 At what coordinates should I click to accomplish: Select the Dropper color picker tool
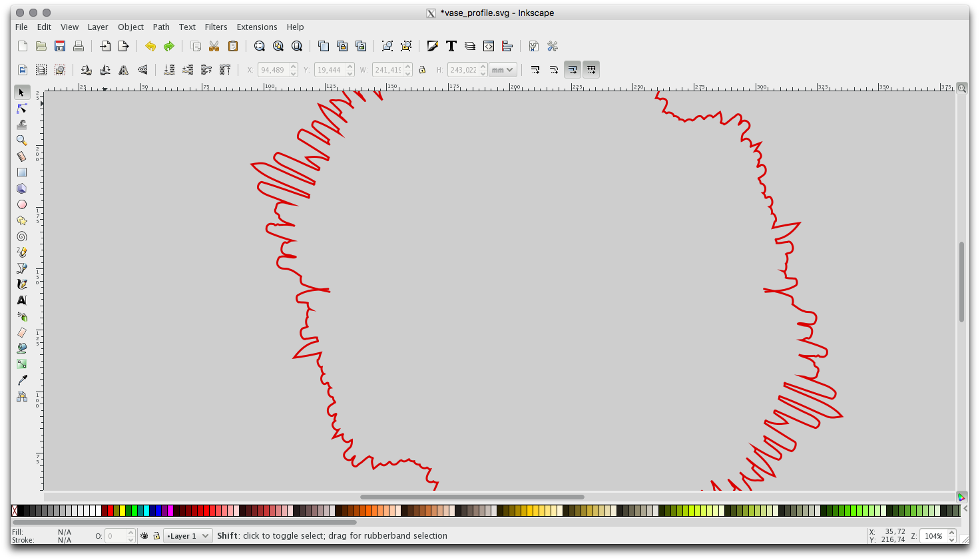(22, 380)
